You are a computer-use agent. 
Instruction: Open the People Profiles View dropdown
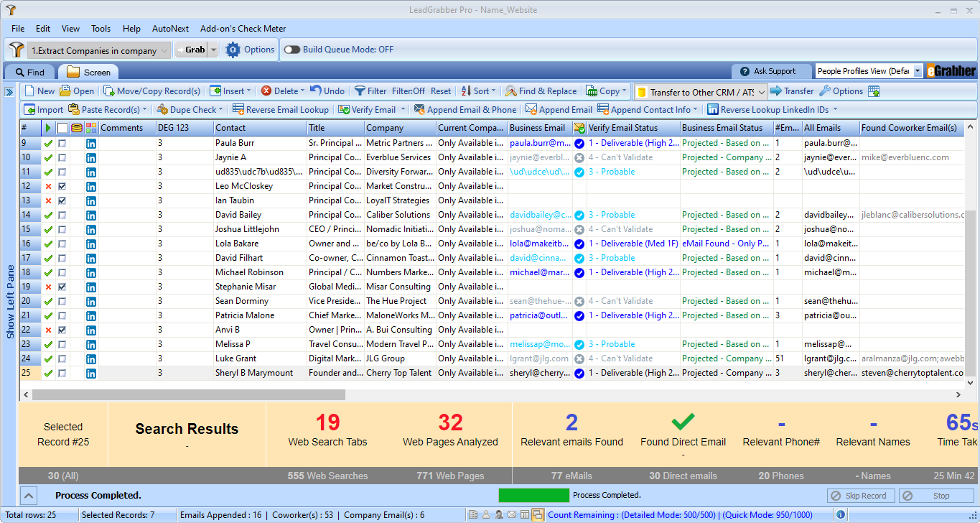pos(918,71)
